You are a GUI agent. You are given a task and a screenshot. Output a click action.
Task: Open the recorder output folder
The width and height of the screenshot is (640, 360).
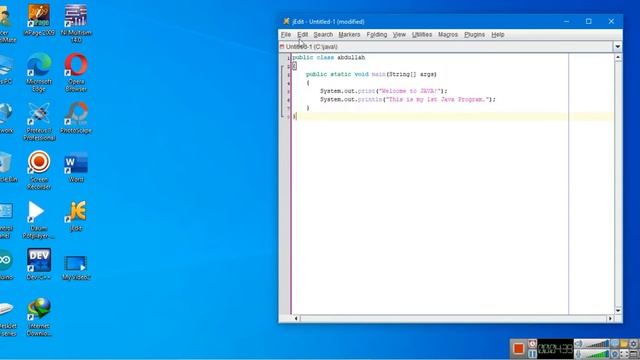(x=624, y=344)
